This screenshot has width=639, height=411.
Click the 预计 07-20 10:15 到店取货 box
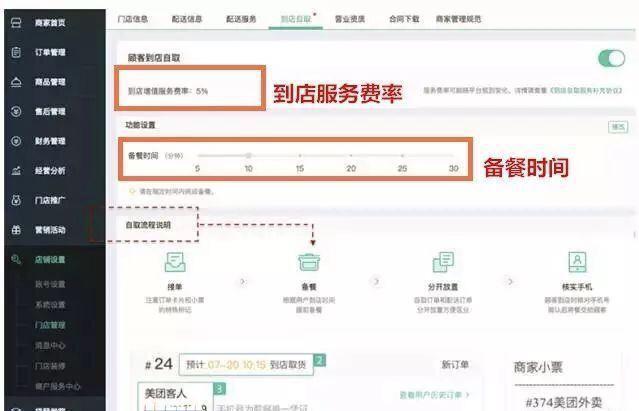[x=246, y=365]
